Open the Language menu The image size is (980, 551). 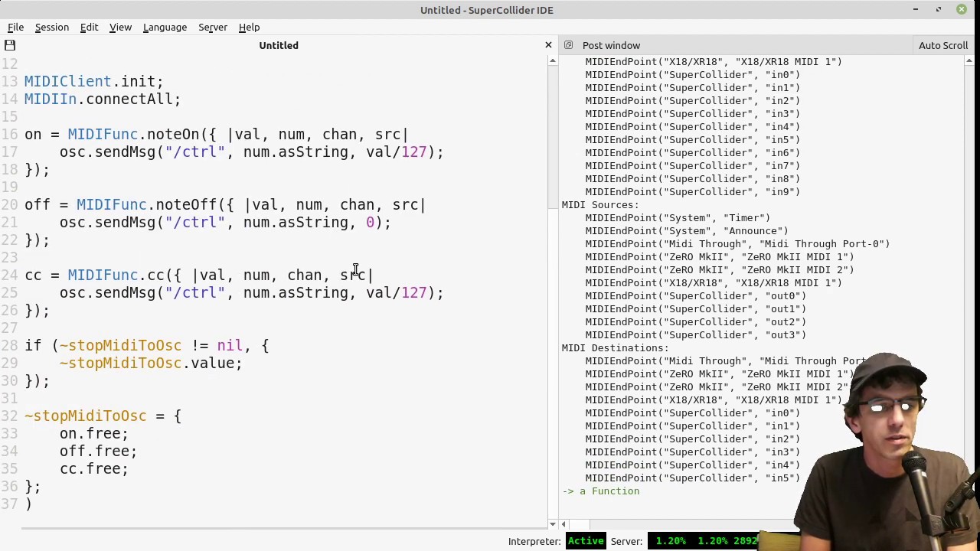tap(165, 27)
